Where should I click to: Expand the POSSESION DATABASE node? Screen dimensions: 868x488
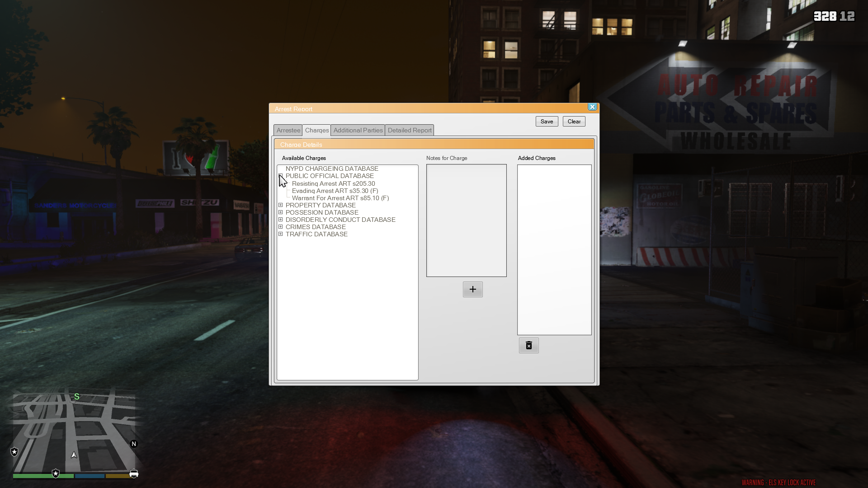pyautogui.click(x=281, y=212)
